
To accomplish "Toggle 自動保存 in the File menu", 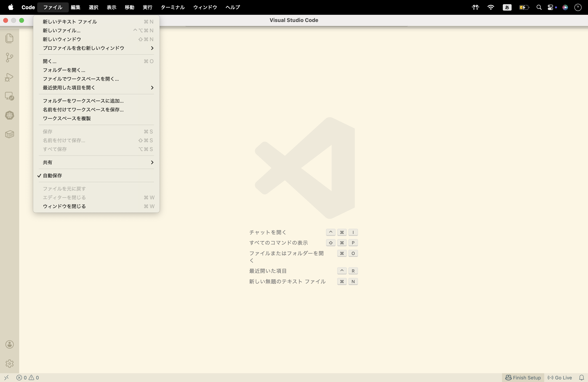I will [52, 175].
